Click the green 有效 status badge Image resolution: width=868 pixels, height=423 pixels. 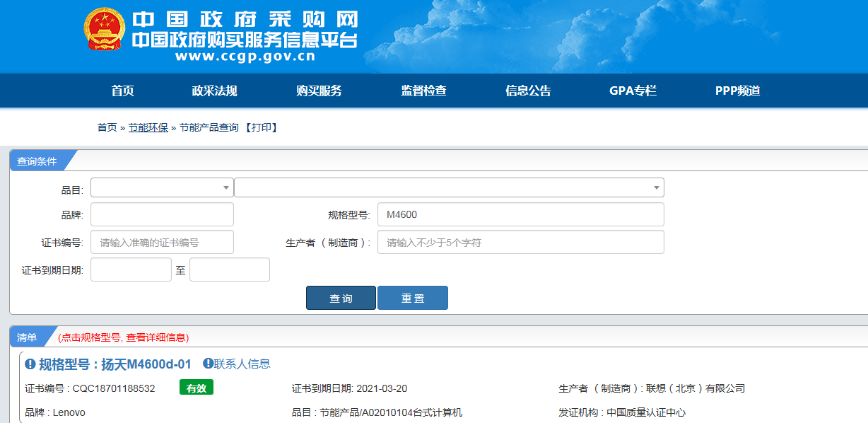[x=197, y=388]
